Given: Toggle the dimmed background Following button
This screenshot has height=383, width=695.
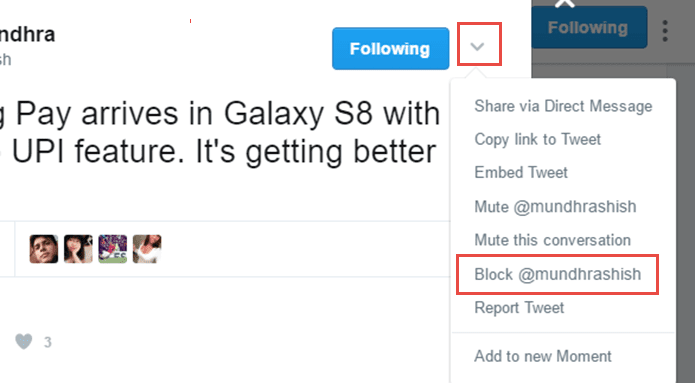Looking at the screenshot, I should click(x=590, y=27).
